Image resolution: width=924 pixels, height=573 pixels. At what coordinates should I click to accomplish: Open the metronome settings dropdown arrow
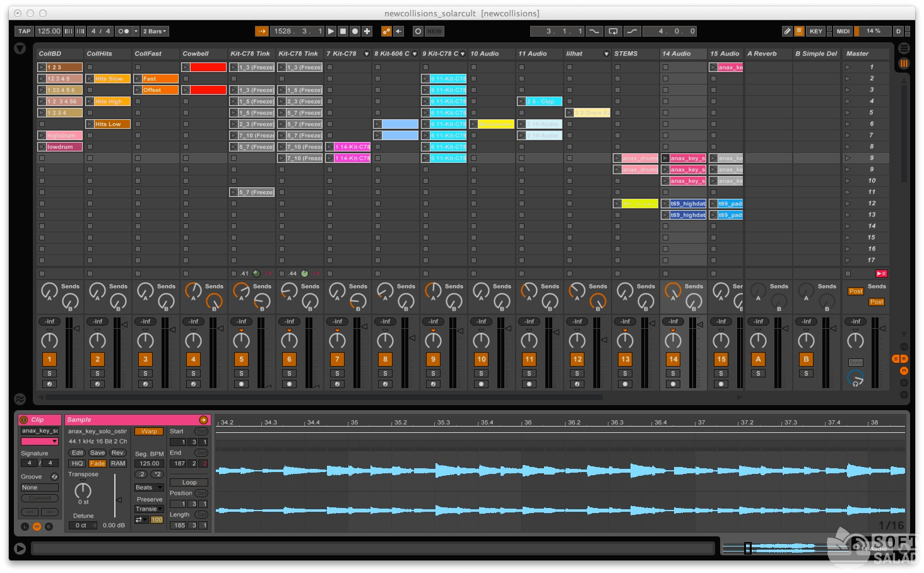click(x=135, y=31)
